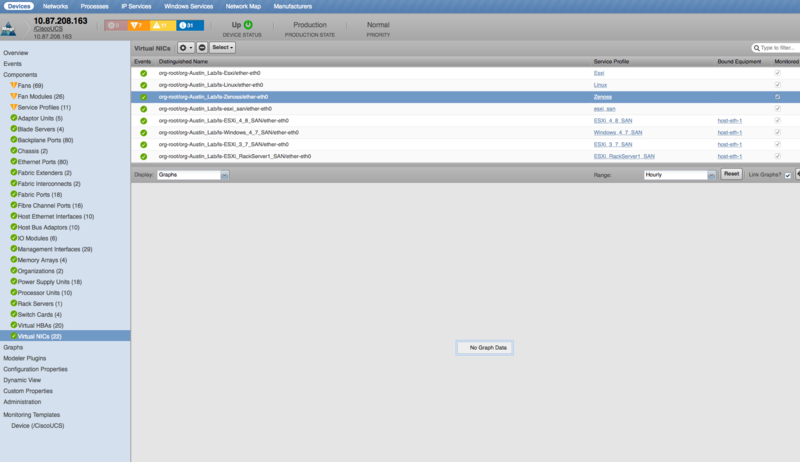Image resolution: width=800 pixels, height=462 pixels.
Task: Open the gear action menu in Virtual NICs
Action: tap(186, 47)
